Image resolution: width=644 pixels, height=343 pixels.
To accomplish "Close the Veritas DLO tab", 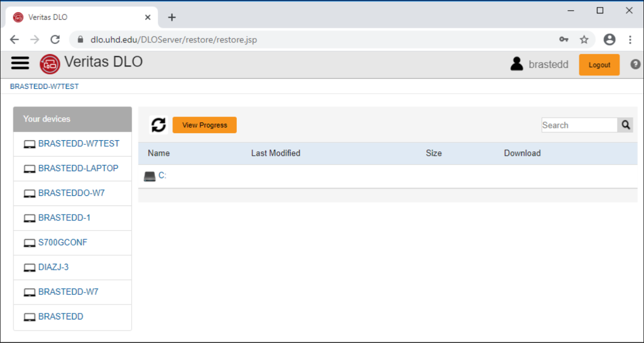I will [148, 17].
